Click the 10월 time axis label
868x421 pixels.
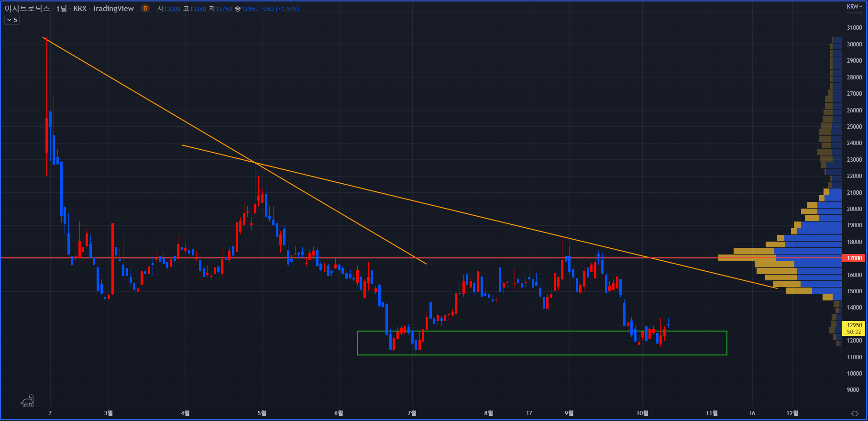coord(643,413)
